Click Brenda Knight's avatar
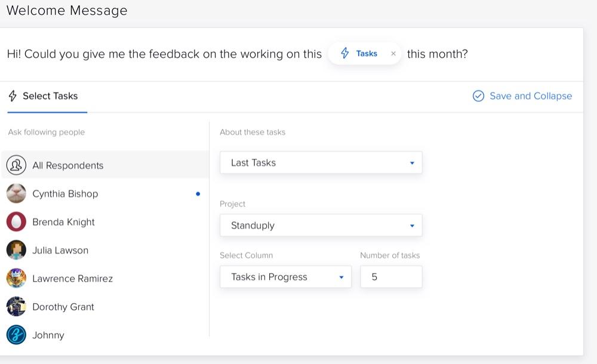Screen dimensions: 597x364 click(x=16, y=221)
